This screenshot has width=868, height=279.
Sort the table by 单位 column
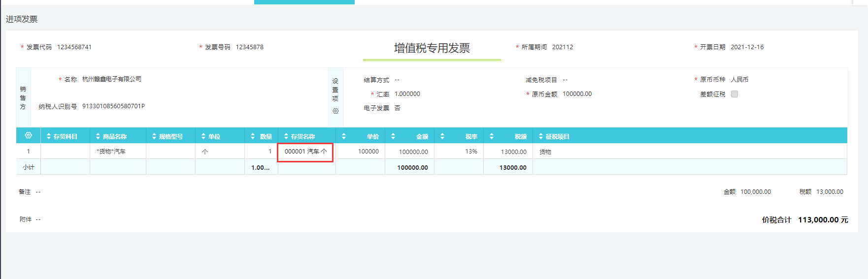tap(203, 136)
